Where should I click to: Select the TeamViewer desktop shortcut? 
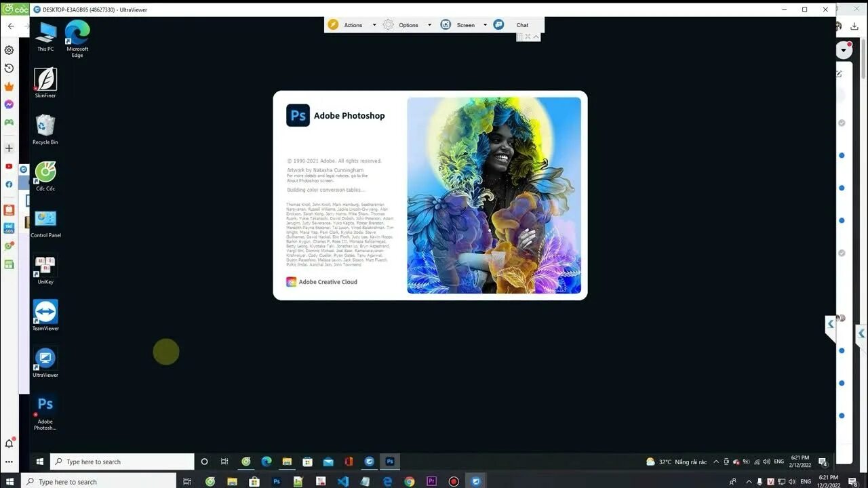[x=45, y=316]
